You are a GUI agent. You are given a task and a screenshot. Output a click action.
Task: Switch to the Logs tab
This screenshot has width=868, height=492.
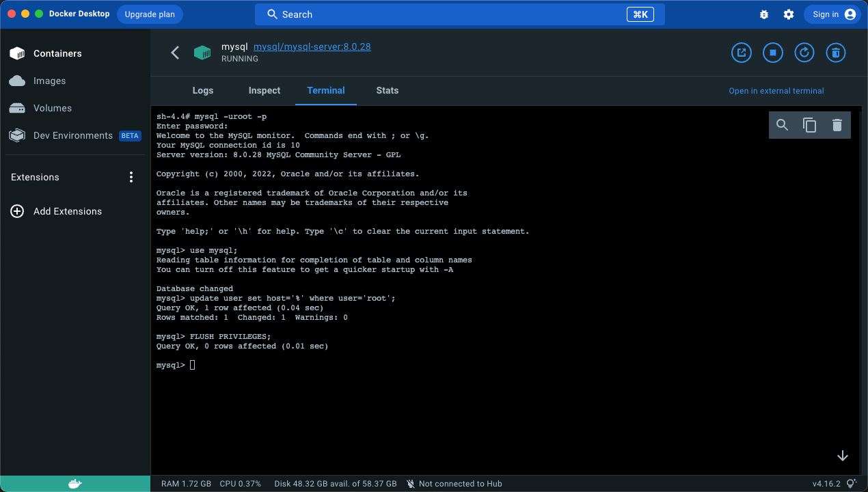203,90
